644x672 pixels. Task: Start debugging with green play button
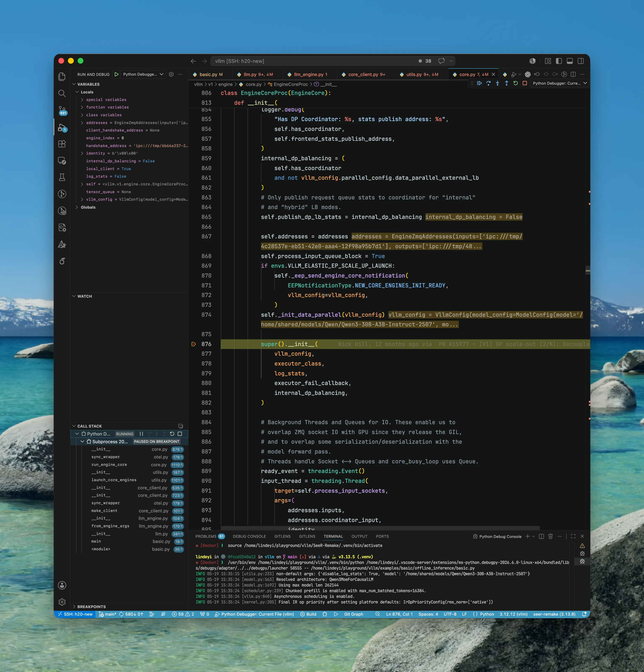point(117,74)
